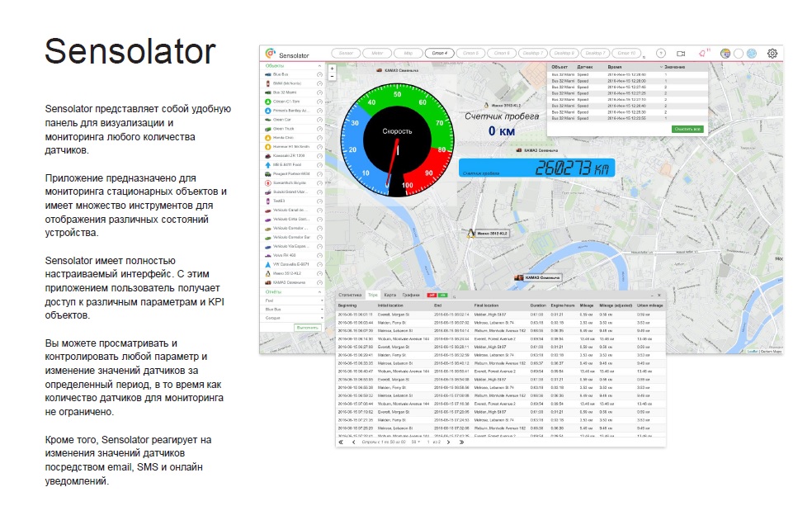Screen dimensions: 812x525
Task: Click the Датчик column header in notifications
Action: (x=585, y=67)
